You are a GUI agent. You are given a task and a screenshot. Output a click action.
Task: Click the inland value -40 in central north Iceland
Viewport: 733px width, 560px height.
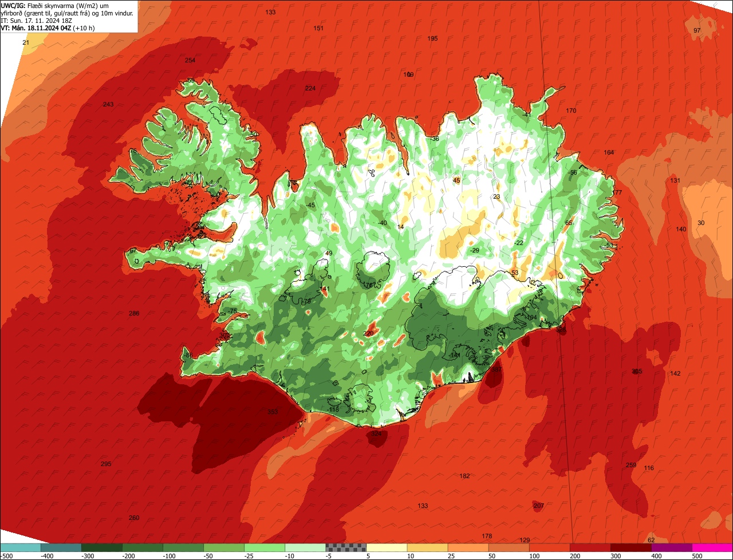pyautogui.click(x=383, y=223)
